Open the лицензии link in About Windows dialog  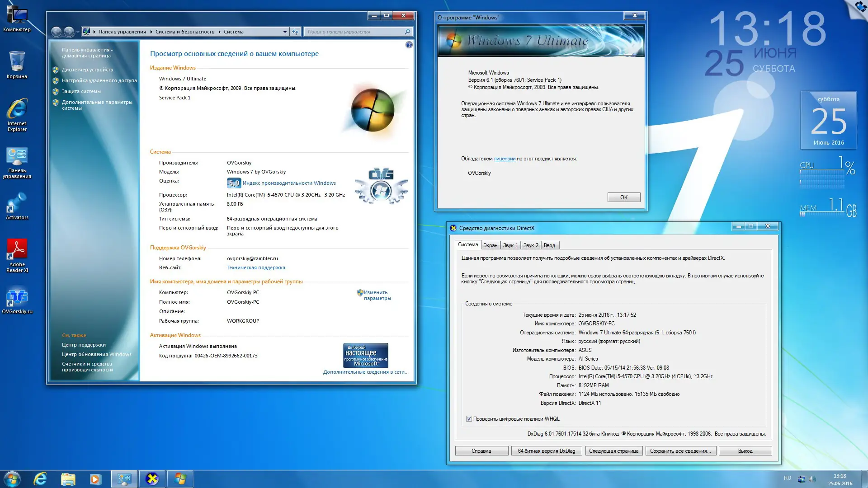click(x=505, y=159)
